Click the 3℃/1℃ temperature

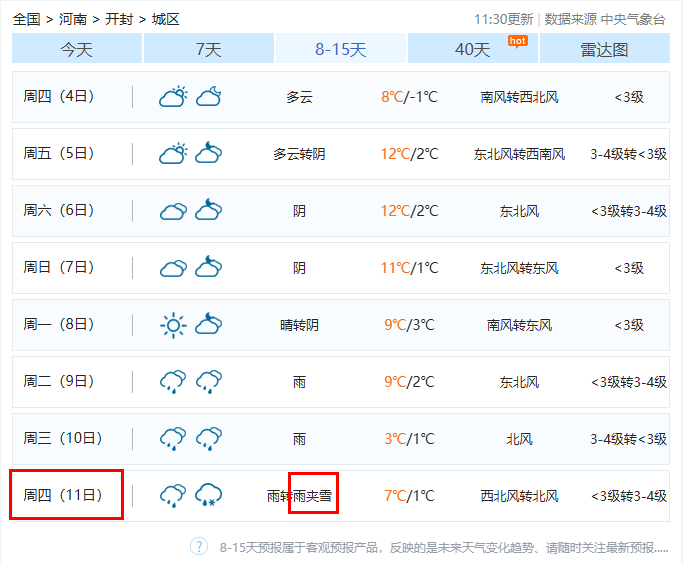tap(409, 439)
